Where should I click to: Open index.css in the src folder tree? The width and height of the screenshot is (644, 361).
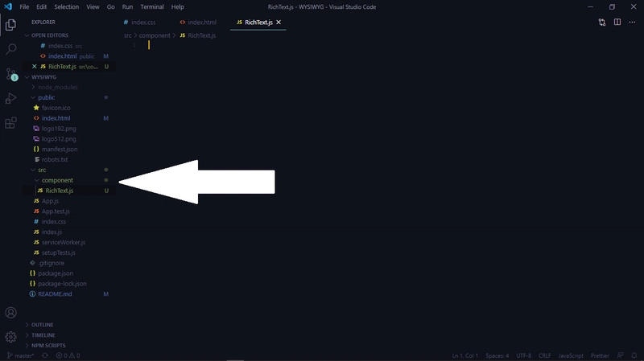pos(54,222)
